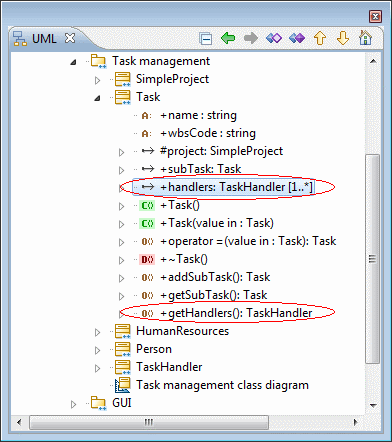Viewport: 392px width, 442px height.
Task: Click the association icon beside +handlers
Action: tap(148, 187)
